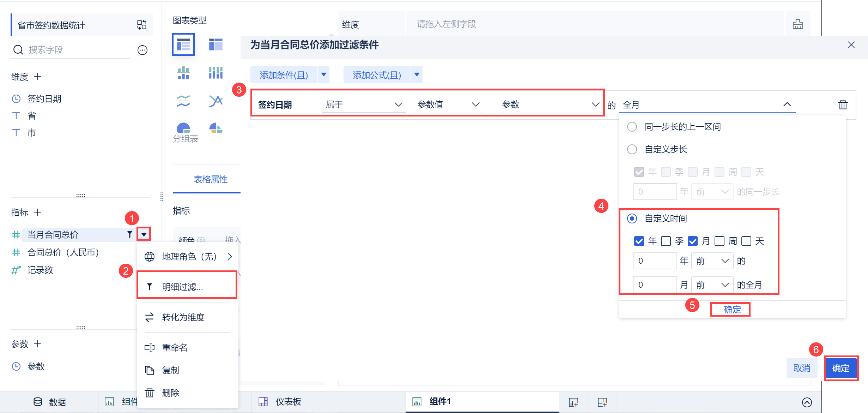Click the dataset switch icon beside 省市签约数据统计

point(142,25)
